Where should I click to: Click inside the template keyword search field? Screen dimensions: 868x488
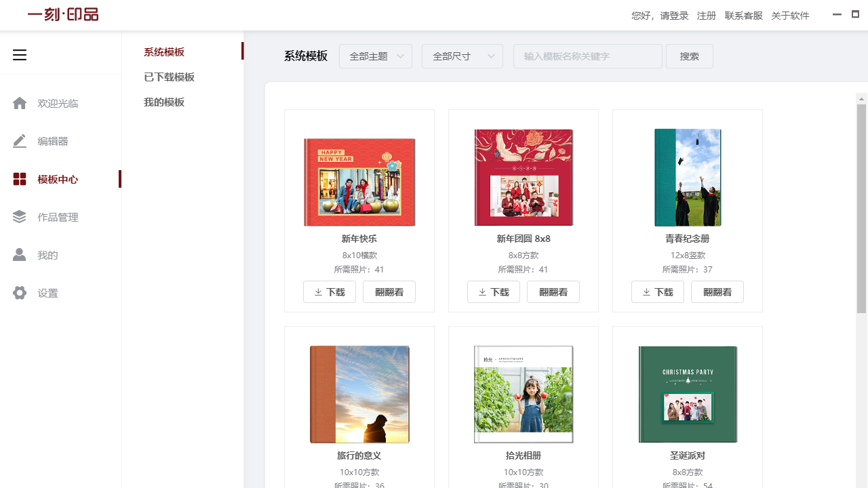587,56
